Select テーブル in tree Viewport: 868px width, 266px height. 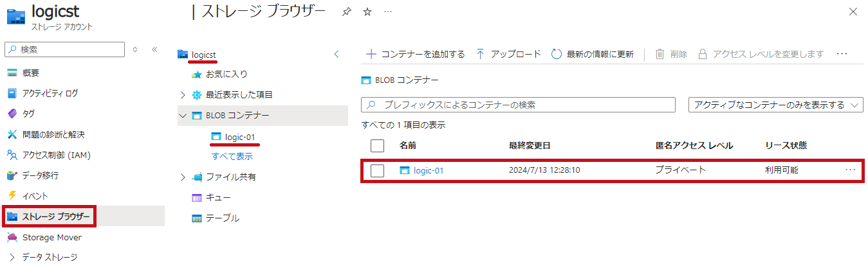223,218
